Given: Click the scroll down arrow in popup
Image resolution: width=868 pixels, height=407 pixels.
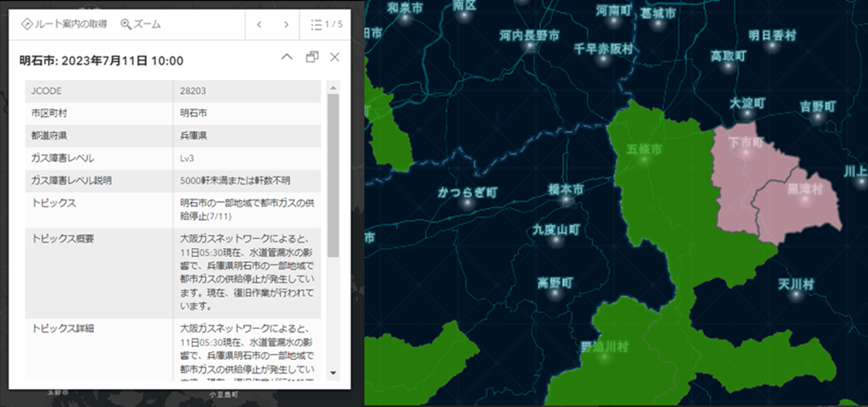Looking at the screenshot, I should [x=333, y=374].
